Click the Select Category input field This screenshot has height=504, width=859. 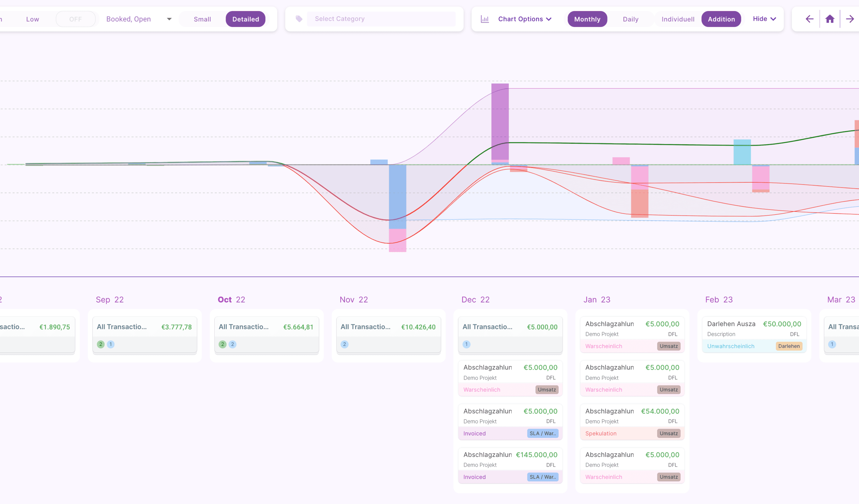(x=381, y=19)
